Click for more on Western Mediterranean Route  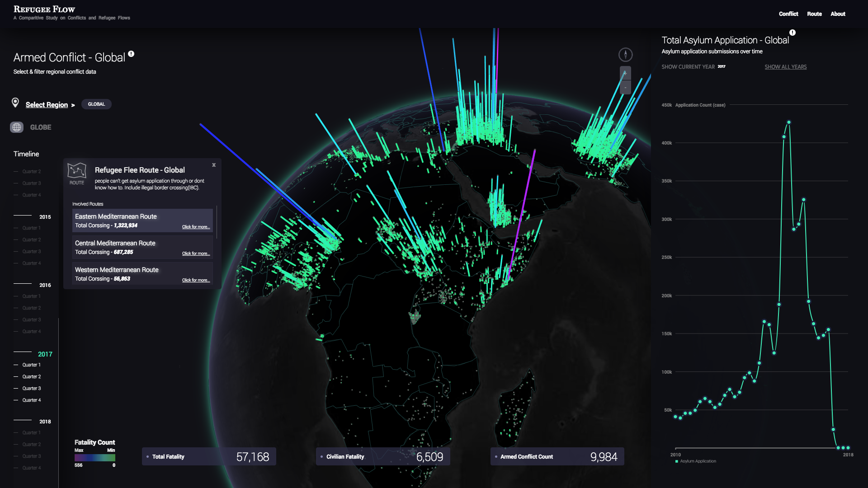196,280
